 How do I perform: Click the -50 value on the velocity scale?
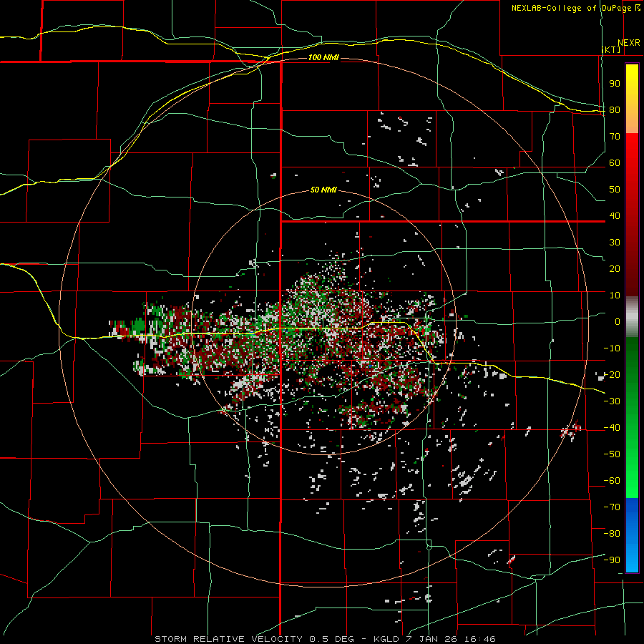(612, 454)
